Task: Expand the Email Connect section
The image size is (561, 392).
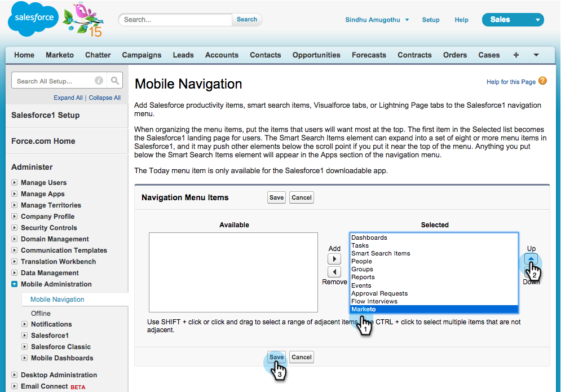Action: click(x=14, y=386)
